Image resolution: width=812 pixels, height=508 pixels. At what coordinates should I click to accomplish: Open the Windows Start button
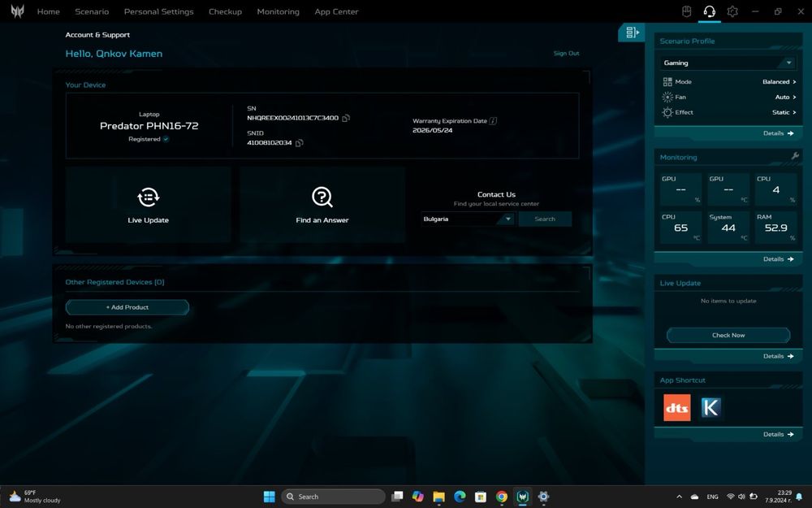270,497
